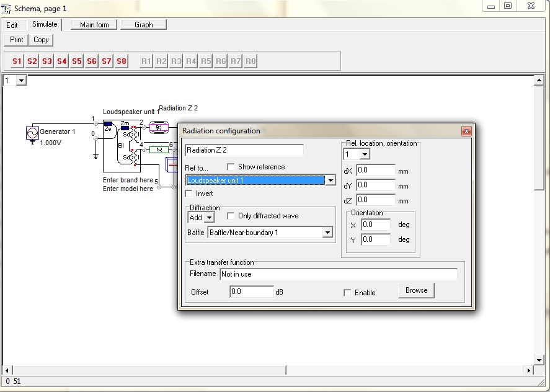Click the dZ location input field
550x392 pixels.
point(376,200)
